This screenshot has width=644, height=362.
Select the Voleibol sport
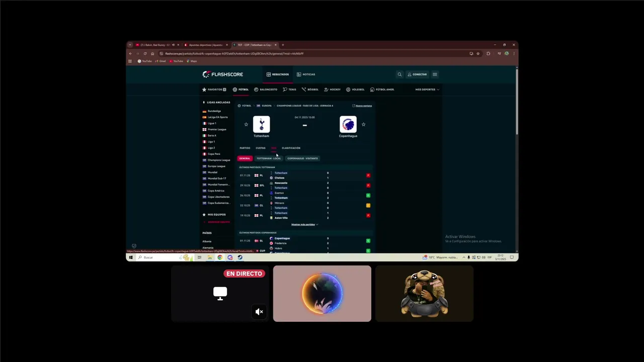point(355,89)
